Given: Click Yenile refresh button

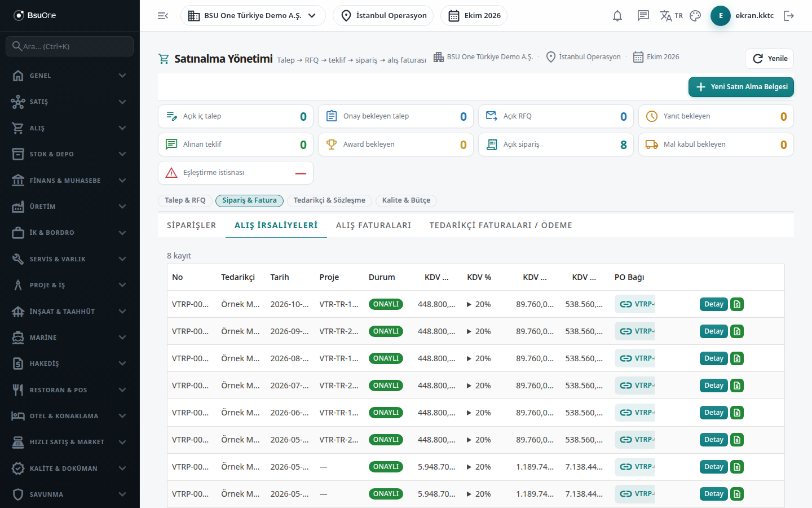Looking at the screenshot, I should [x=770, y=59].
